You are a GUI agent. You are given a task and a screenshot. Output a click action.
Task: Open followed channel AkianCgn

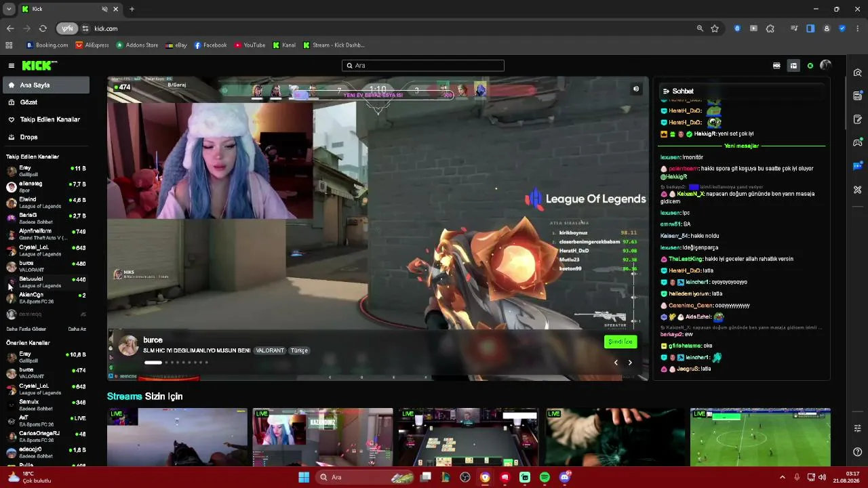pyautogui.click(x=45, y=298)
